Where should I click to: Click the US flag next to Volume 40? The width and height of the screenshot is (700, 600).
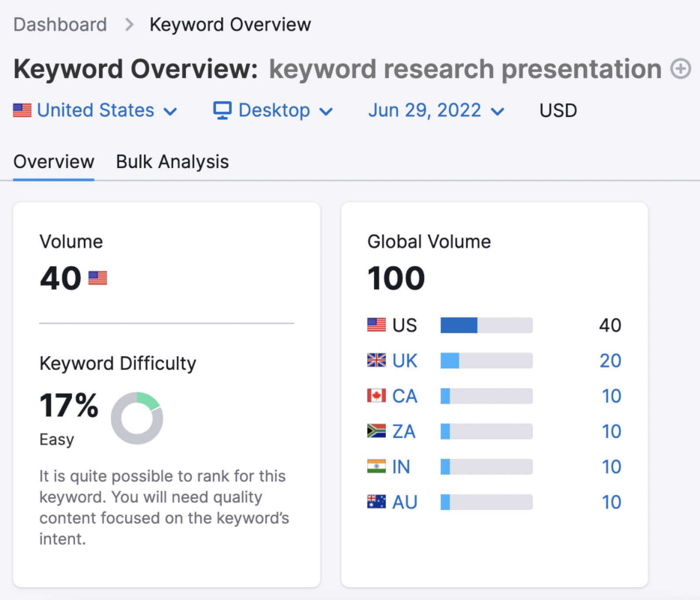(97, 278)
